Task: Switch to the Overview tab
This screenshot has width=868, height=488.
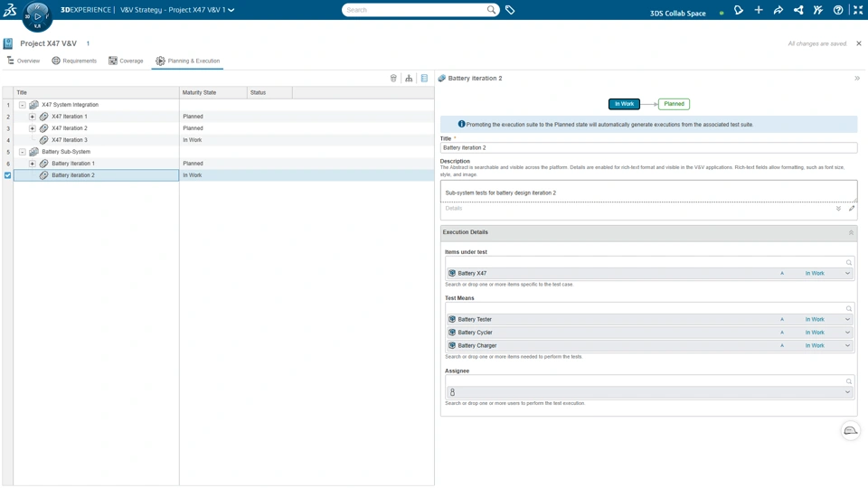Action: point(24,61)
